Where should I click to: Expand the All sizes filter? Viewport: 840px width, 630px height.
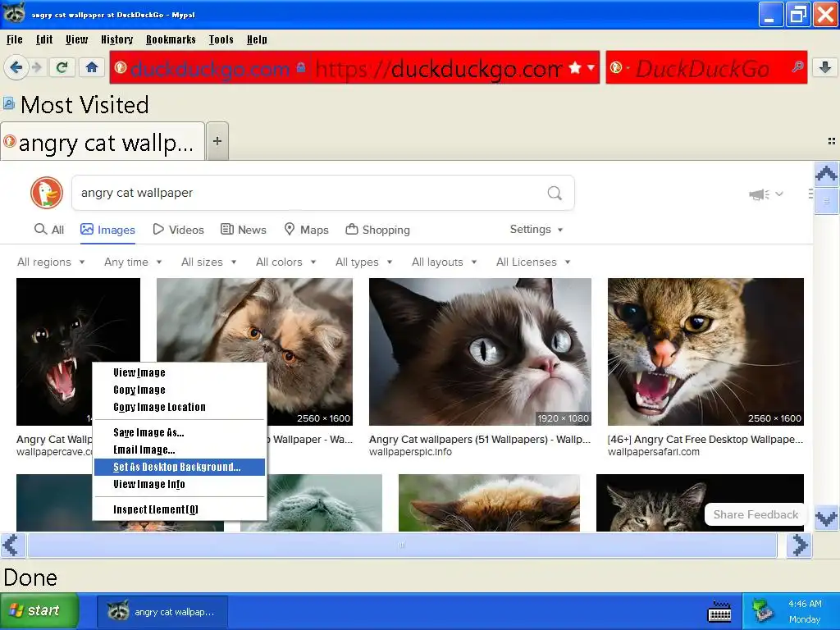coord(209,262)
